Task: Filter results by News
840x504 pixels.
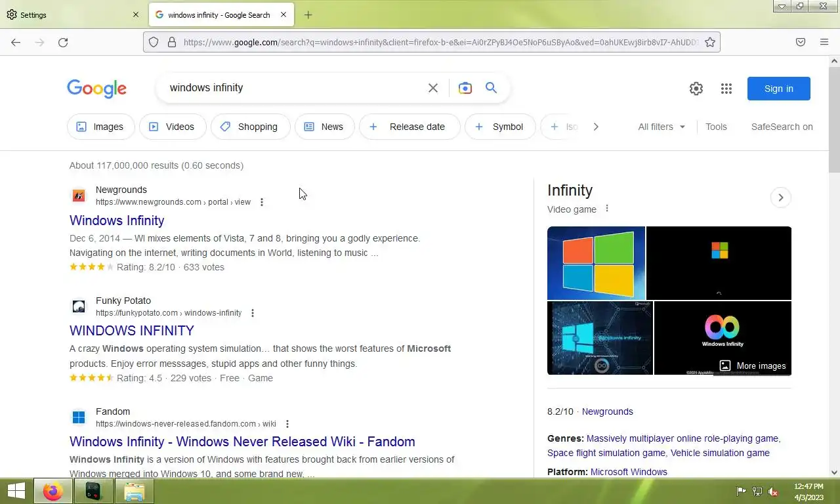Action: [324, 127]
